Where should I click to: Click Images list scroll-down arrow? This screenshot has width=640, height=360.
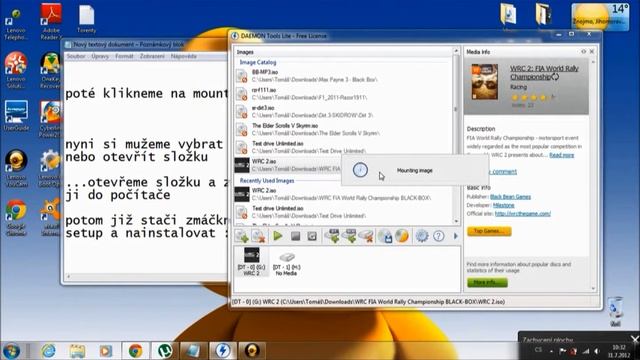[x=456, y=221]
